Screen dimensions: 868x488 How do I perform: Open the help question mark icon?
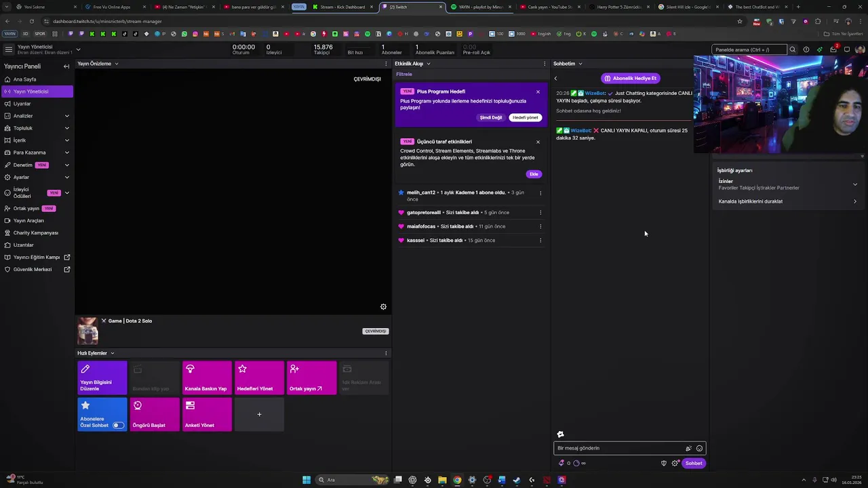click(x=806, y=49)
